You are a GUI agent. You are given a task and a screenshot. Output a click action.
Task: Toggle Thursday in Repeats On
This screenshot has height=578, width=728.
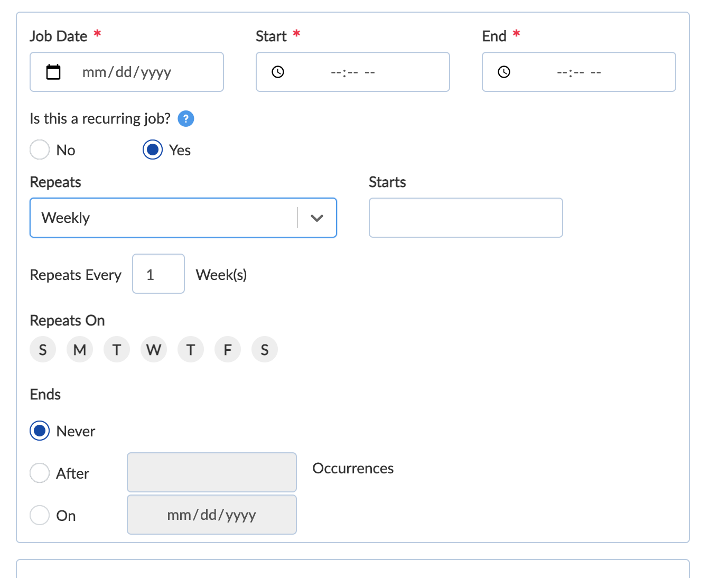coord(191,349)
